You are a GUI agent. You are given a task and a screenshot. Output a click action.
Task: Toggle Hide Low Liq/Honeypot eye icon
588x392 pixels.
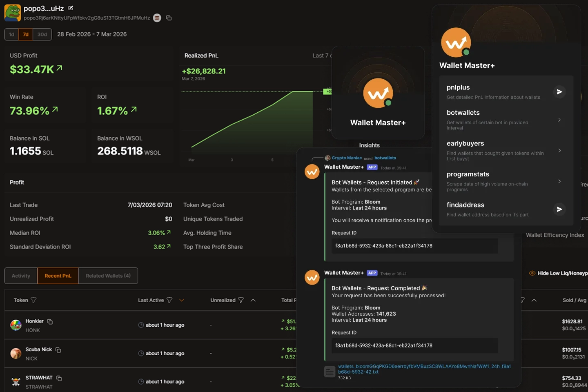point(532,273)
